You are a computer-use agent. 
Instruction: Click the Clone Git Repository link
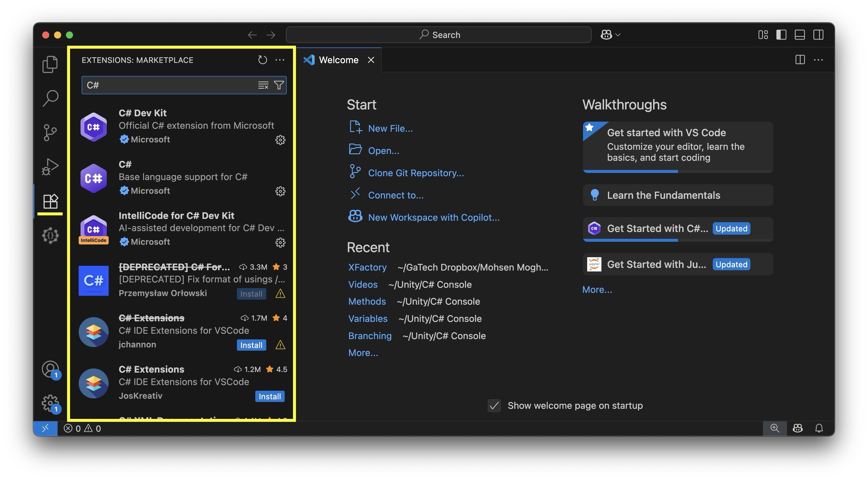[416, 173]
